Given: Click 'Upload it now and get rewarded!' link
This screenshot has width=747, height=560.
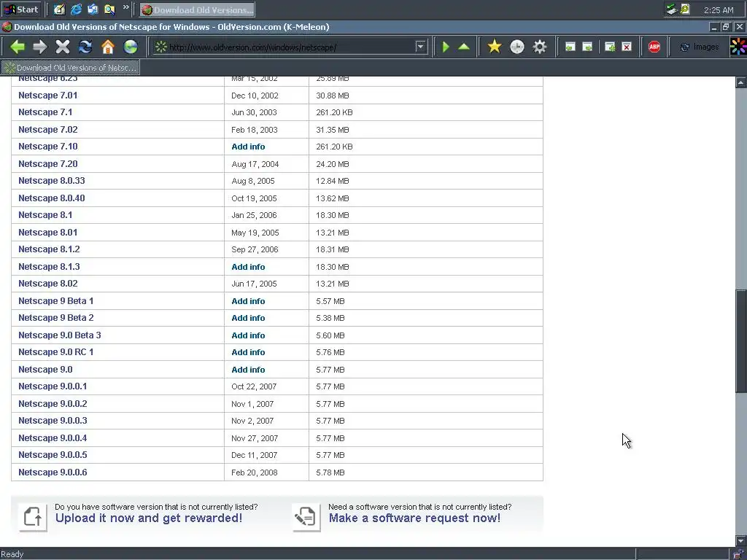Looking at the screenshot, I should click(149, 518).
